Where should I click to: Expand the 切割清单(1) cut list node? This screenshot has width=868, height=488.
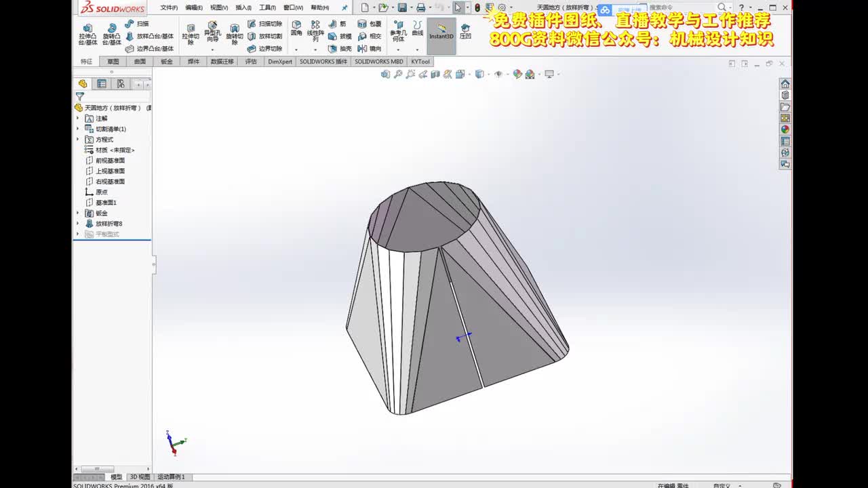click(x=77, y=129)
